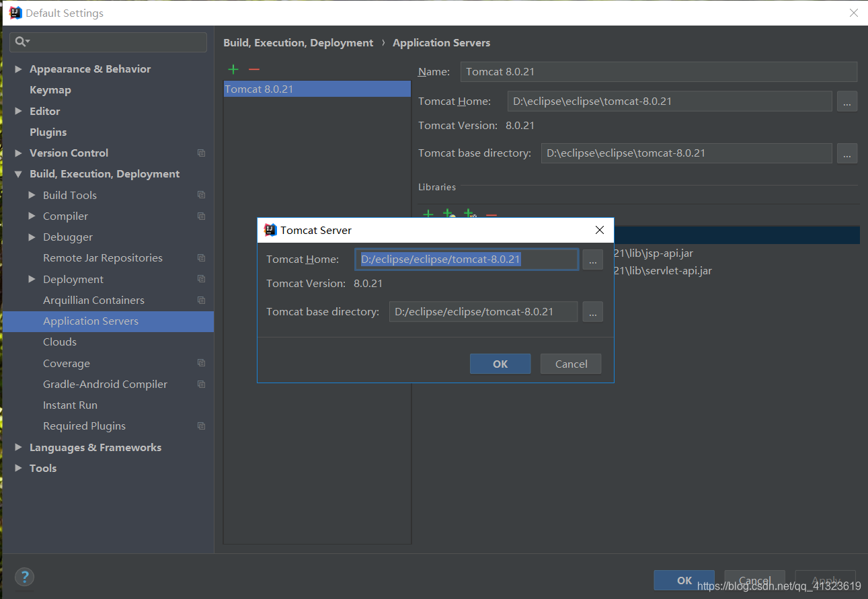Click the project-level icon beside Coverage
Viewport: 868px width, 599px height.
tap(201, 363)
